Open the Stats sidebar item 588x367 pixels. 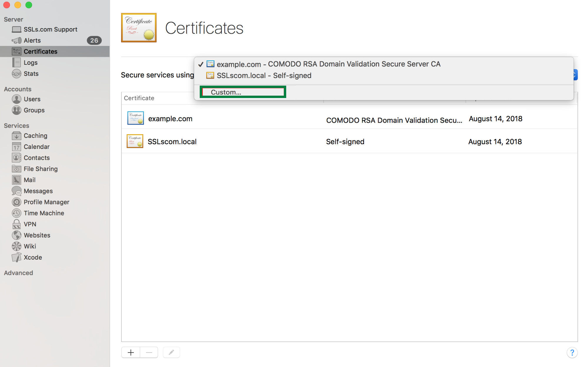click(x=31, y=74)
